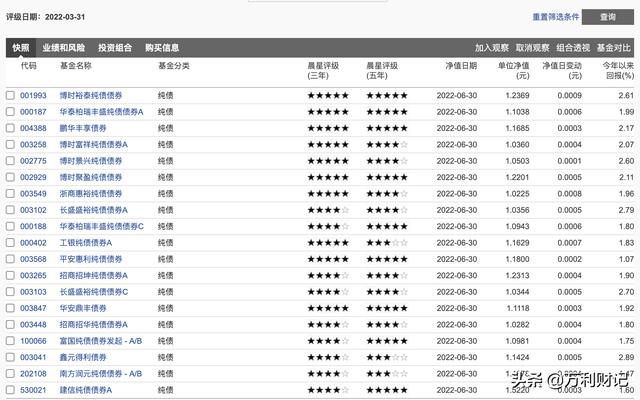Click the 晨星评级(五年) column header
The height and width of the screenshot is (400, 640).
(x=382, y=71)
